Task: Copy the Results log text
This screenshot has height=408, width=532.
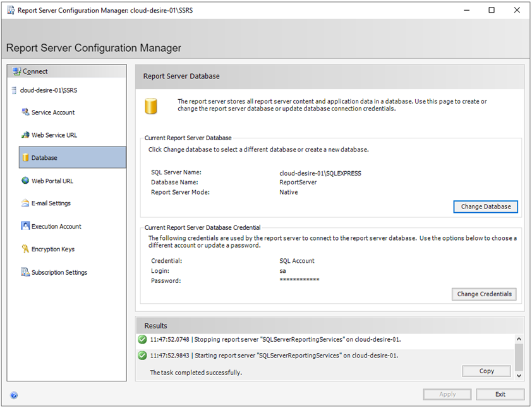Action: (486, 371)
